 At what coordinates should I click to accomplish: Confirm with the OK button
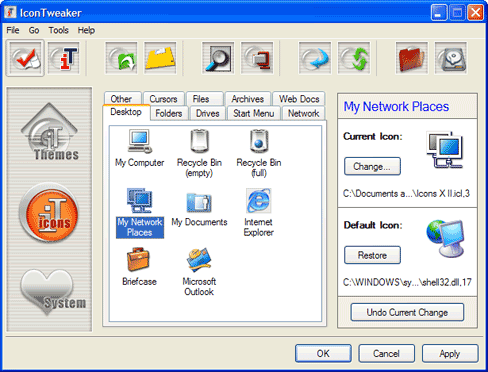pos(323,353)
